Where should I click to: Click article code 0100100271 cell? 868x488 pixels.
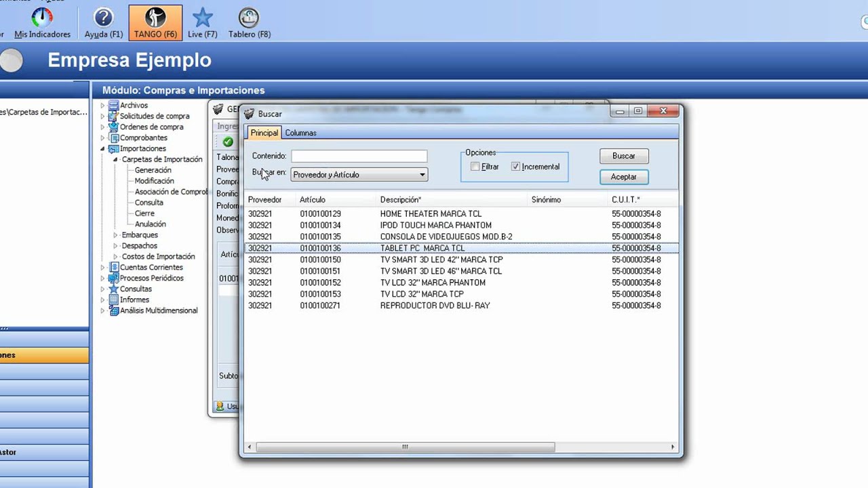point(320,306)
